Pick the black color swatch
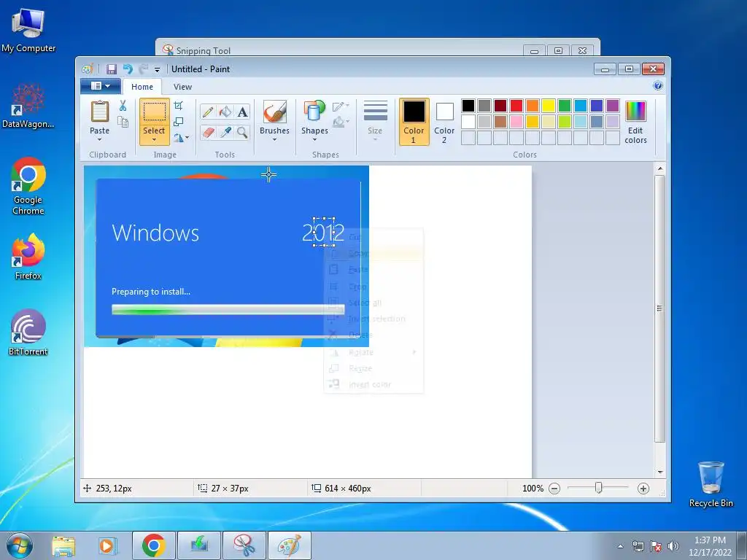The height and width of the screenshot is (560, 747). pyautogui.click(x=468, y=106)
